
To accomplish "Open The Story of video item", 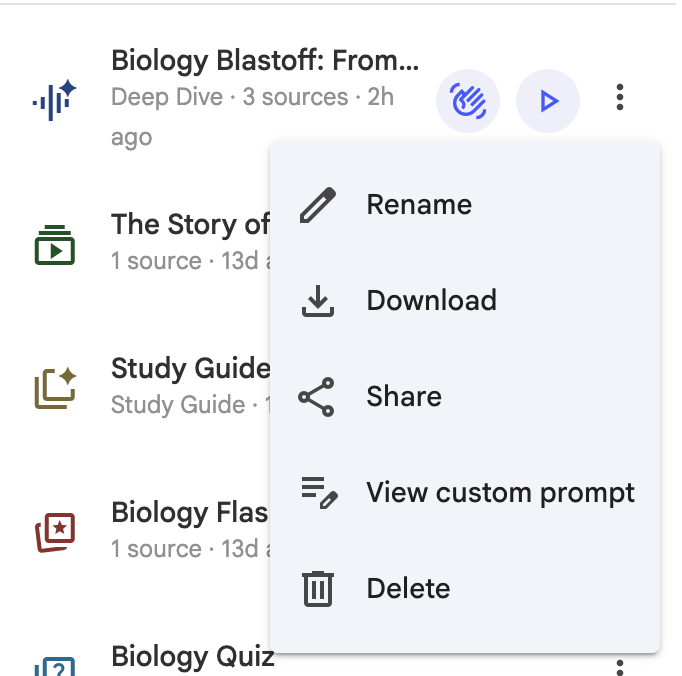I will click(x=190, y=225).
